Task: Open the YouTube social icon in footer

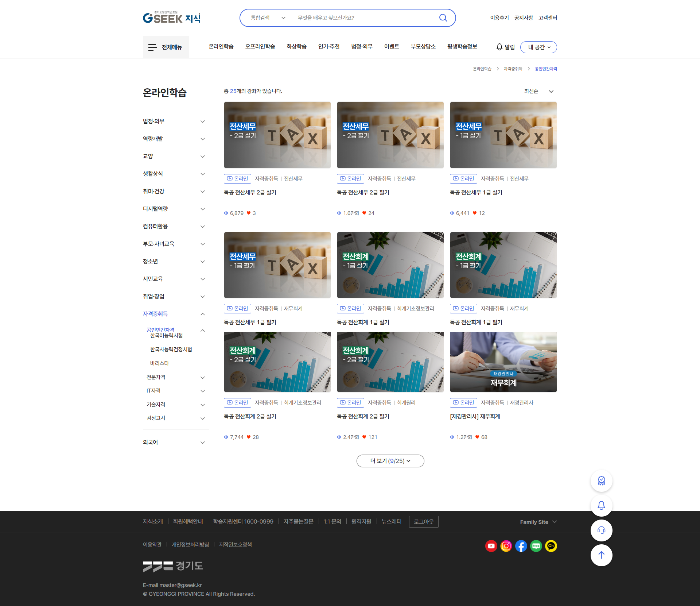Action: pos(491,546)
